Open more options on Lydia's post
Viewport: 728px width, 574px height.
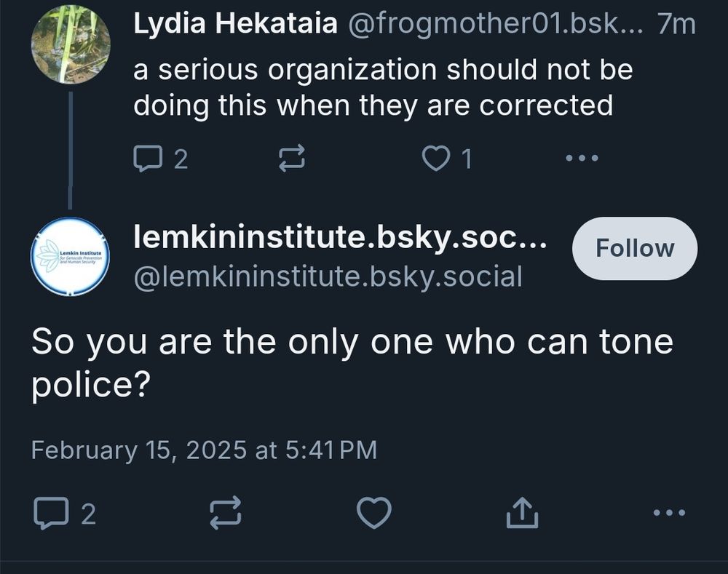point(582,158)
